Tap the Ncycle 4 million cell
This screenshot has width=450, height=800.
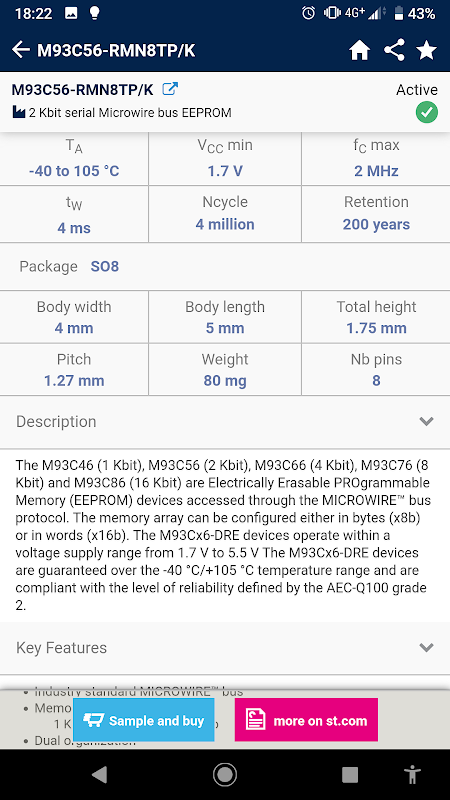coord(225,214)
